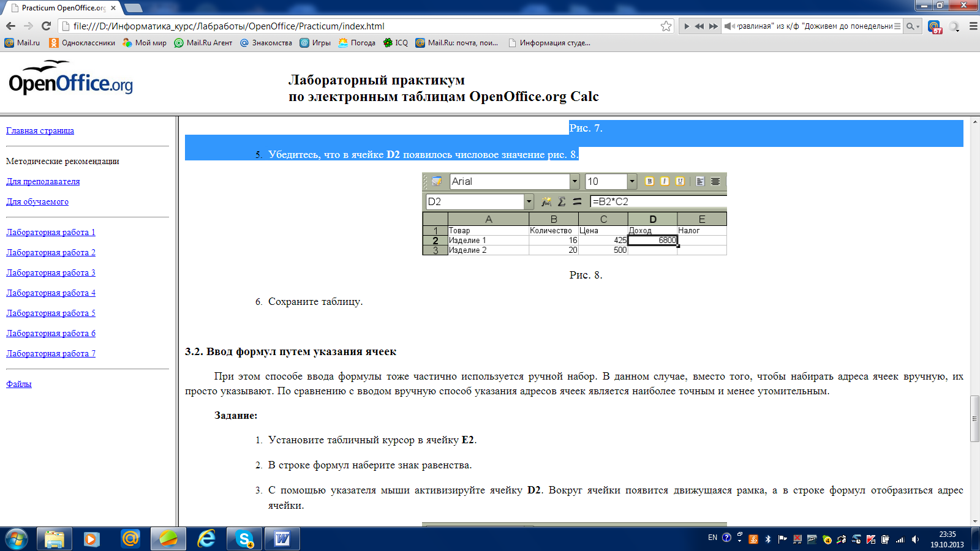Open Лабораторная работа 3
Screen dimensions: 980x551
(x=51, y=272)
